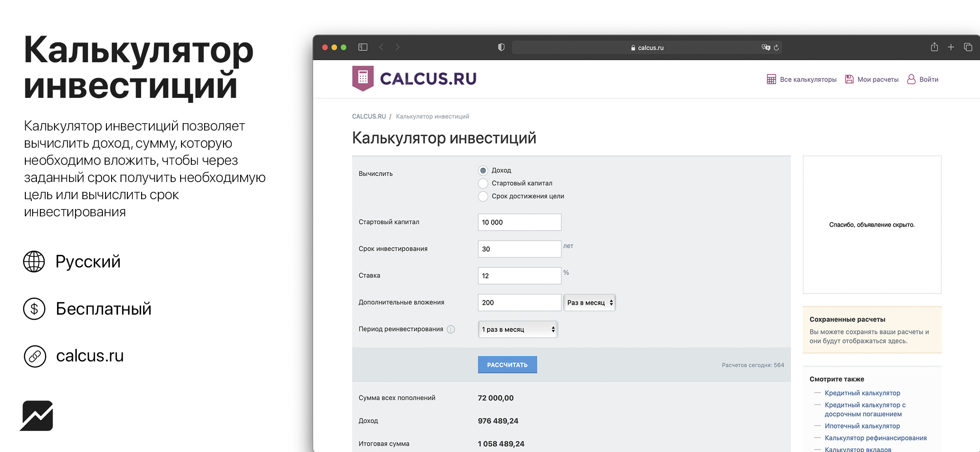980x452 pixels.
Task: Click the Доход result 976 489,24
Action: tap(498, 421)
